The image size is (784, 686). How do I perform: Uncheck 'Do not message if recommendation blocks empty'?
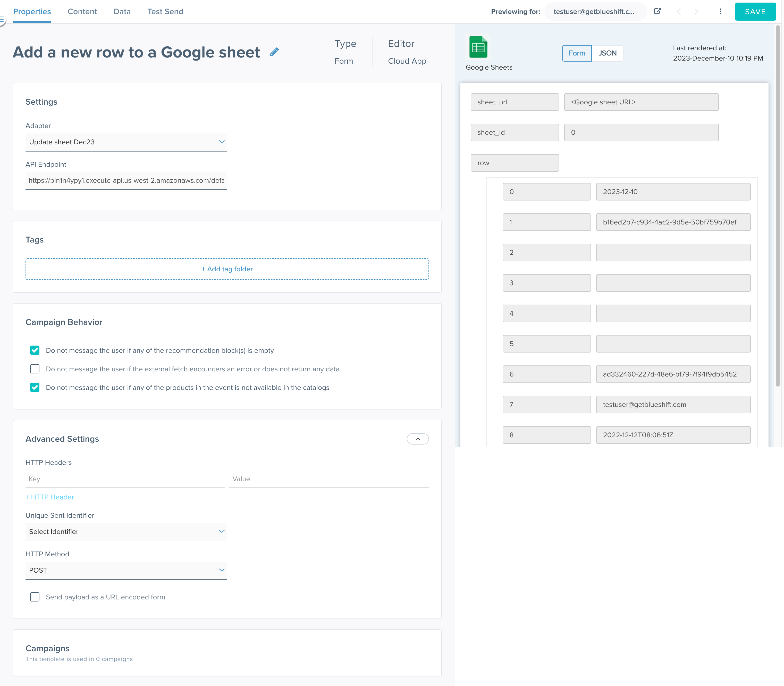click(x=35, y=350)
